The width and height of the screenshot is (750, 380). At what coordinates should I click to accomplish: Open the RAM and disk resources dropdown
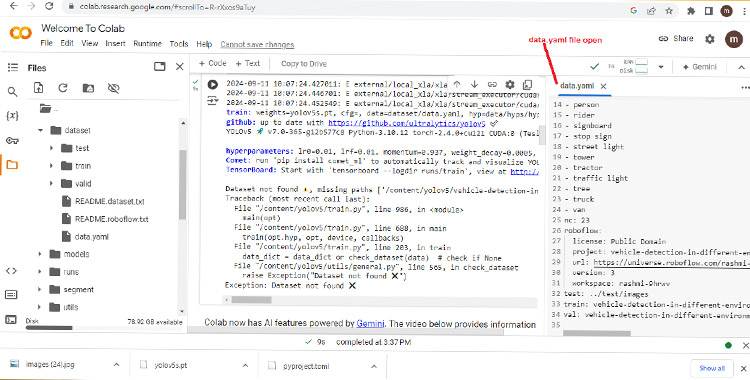click(661, 67)
